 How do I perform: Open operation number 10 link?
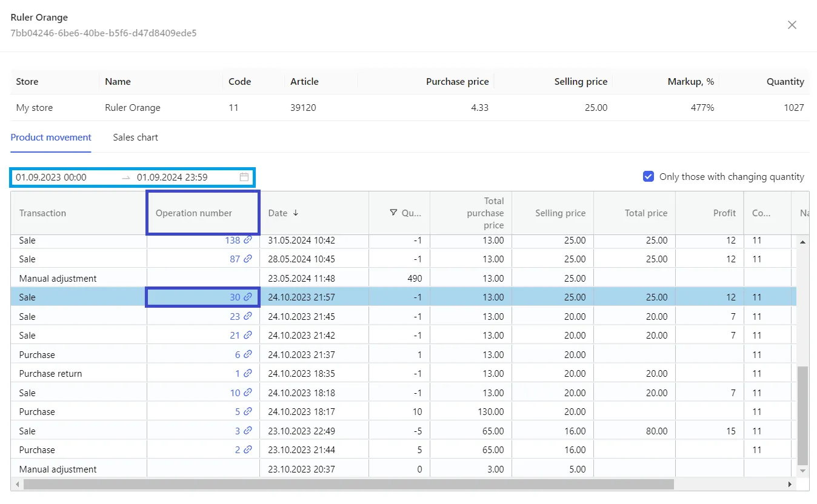[x=235, y=393]
